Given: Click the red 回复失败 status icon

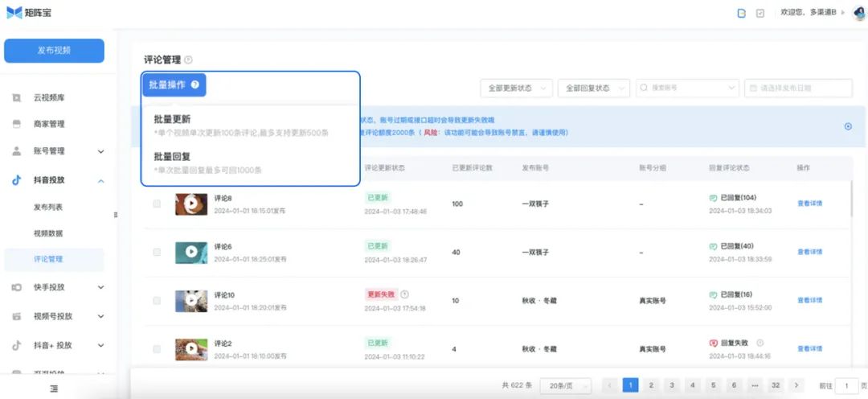Looking at the screenshot, I should [x=714, y=343].
